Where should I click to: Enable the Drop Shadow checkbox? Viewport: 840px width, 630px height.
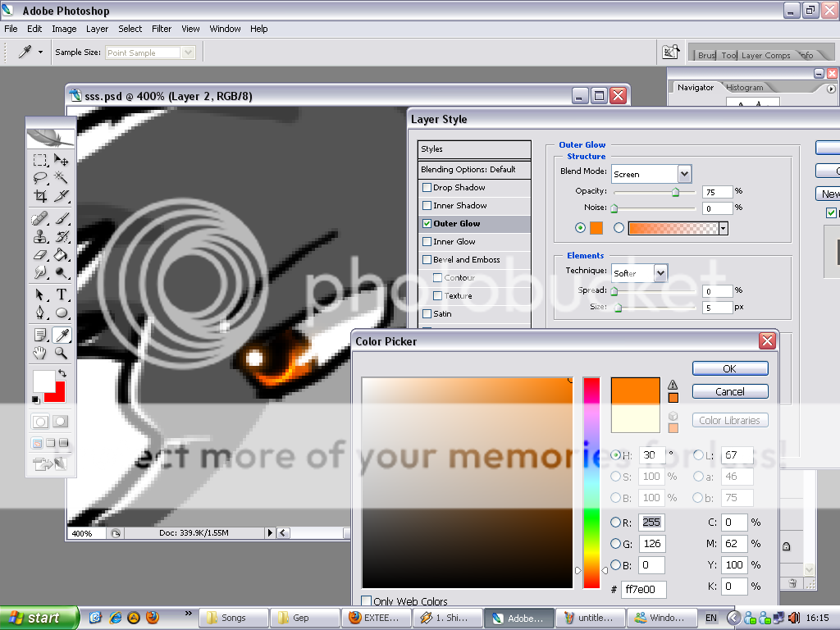[427, 188]
